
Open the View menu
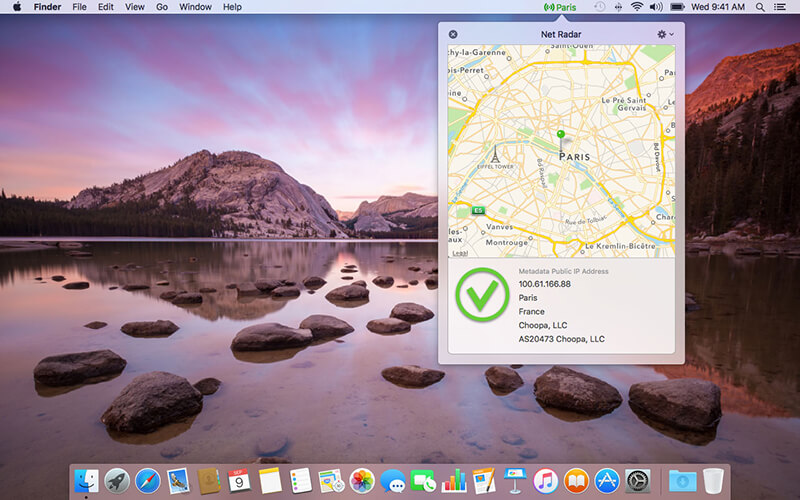point(135,7)
